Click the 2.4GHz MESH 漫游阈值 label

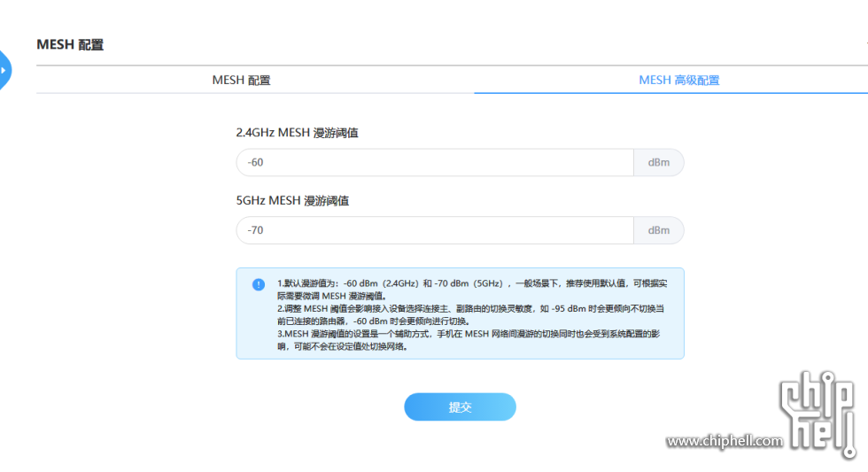tap(297, 133)
